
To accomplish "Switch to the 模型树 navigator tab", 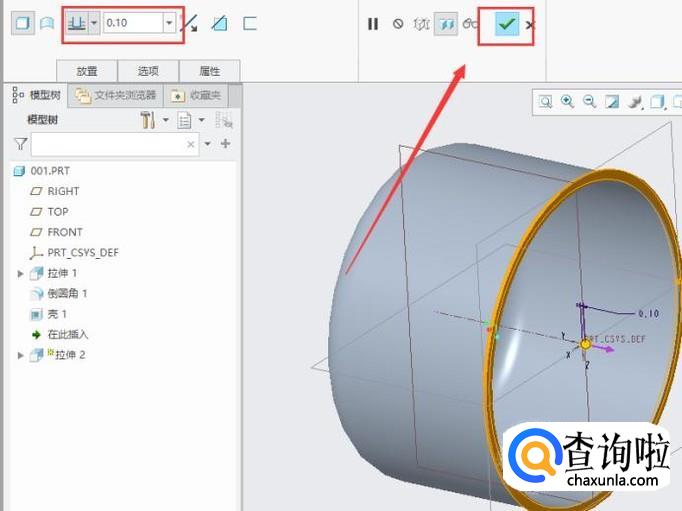I will (x=37, y=95).
